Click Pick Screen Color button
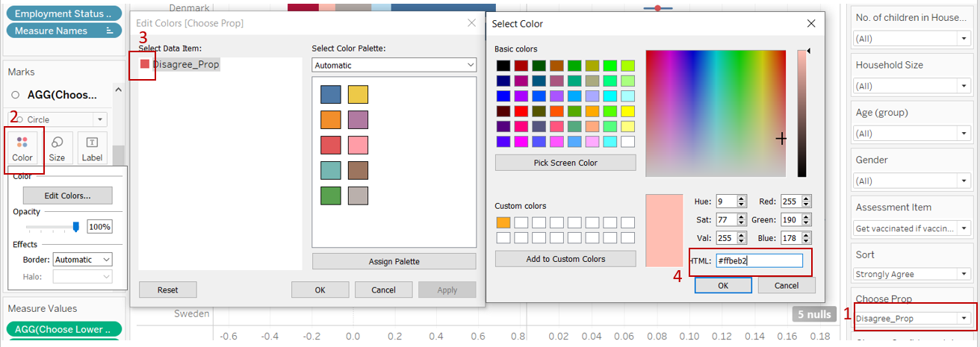 point(565,163)
